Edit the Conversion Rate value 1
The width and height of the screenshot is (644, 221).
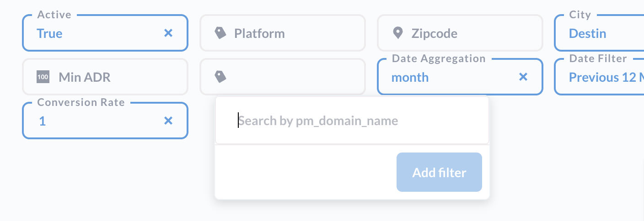42,121
